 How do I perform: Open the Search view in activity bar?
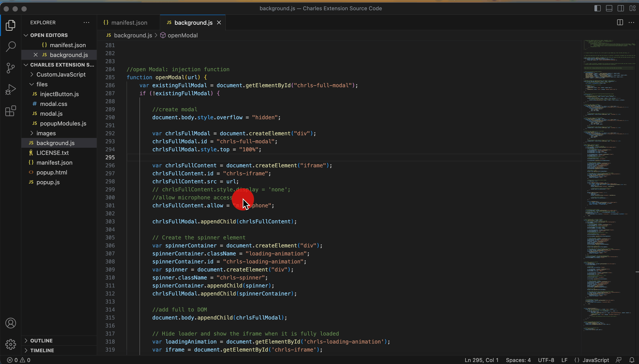10,47
